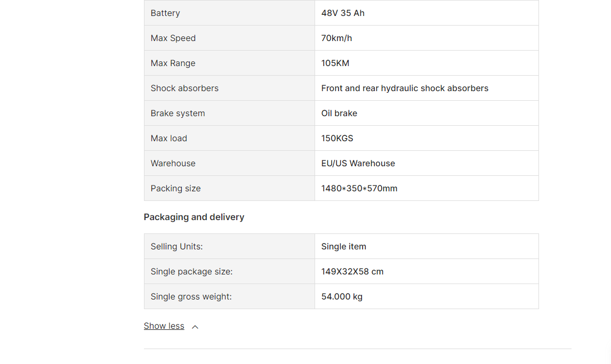Click the 105KM range value

(x=335, y=63)
